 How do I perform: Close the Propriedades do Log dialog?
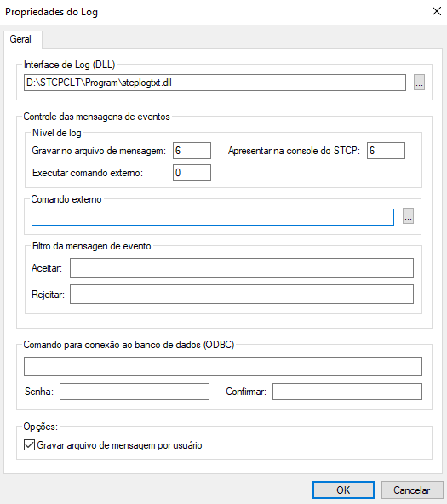[437, 12]
